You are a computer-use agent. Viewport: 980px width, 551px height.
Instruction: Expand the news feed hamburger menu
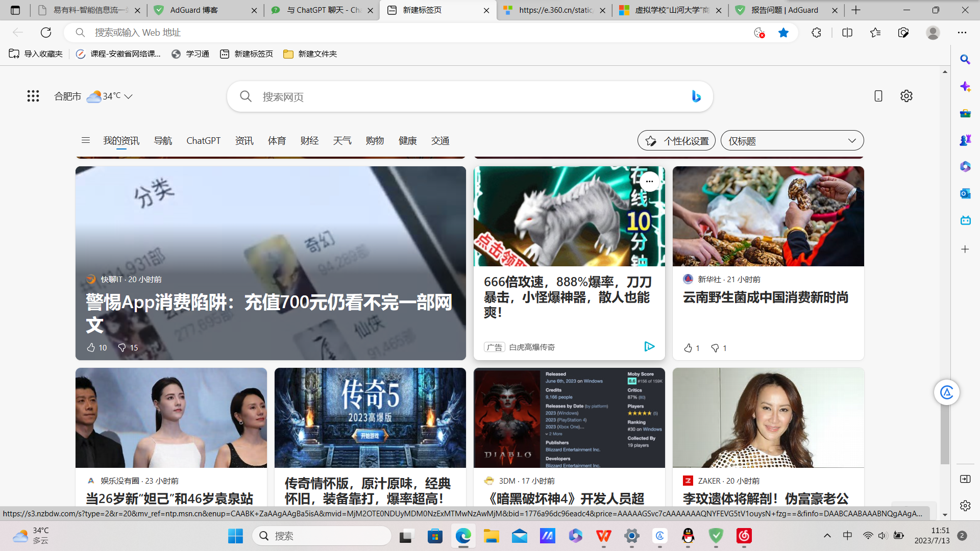click(85, 140)
